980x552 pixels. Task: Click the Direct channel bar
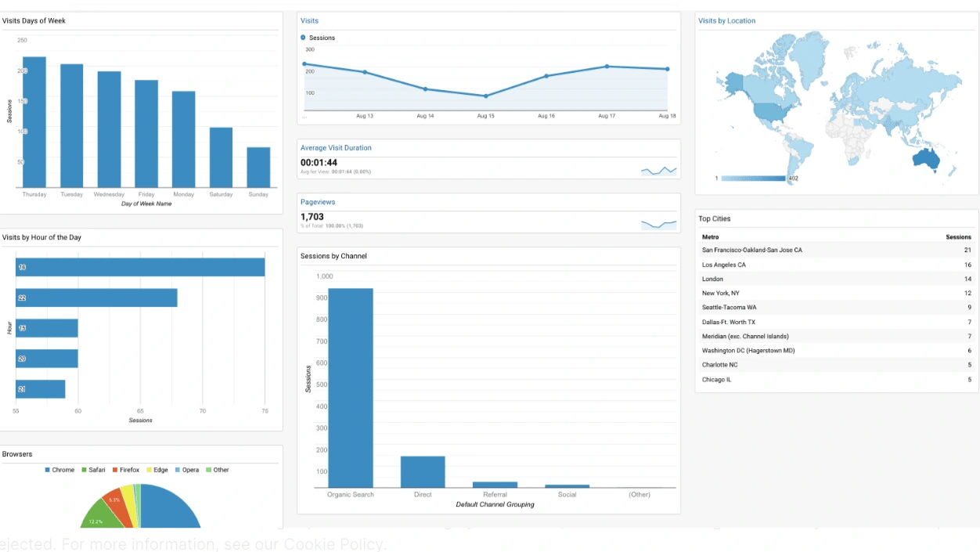click(423, 472)
